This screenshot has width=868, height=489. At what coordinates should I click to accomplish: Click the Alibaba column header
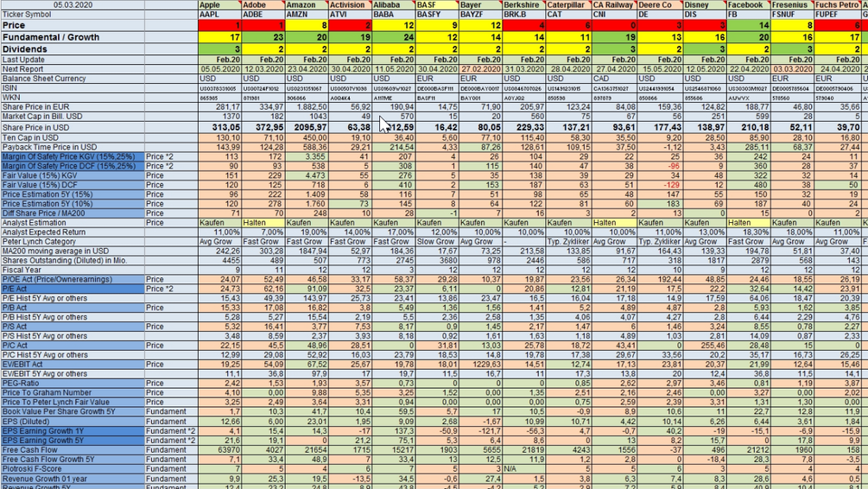(x=394, y=4)
